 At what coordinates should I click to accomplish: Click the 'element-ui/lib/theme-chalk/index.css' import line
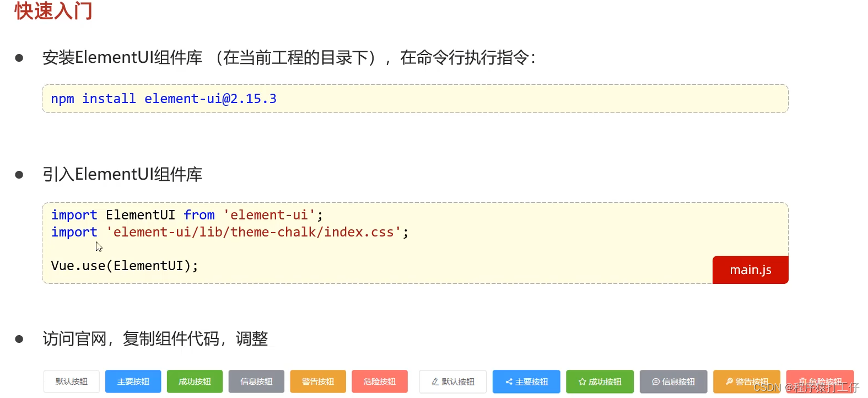tap(230, 232)
